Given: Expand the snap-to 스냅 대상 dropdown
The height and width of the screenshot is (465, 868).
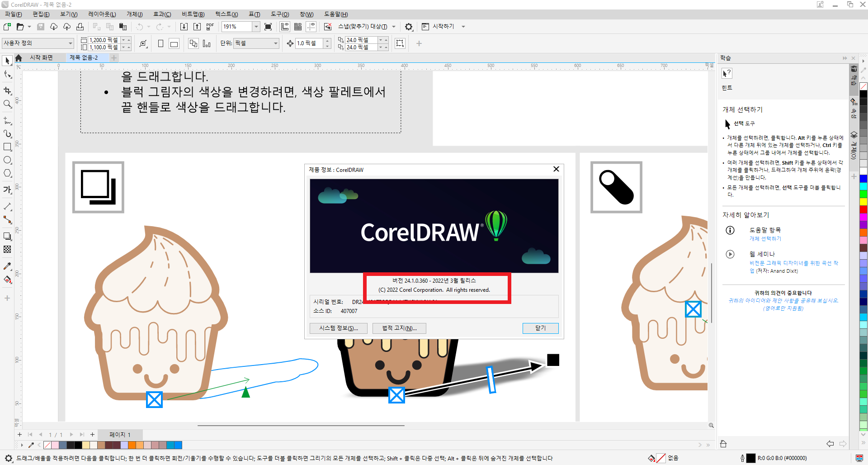Looking at the screenshot, I should [394, 27].
